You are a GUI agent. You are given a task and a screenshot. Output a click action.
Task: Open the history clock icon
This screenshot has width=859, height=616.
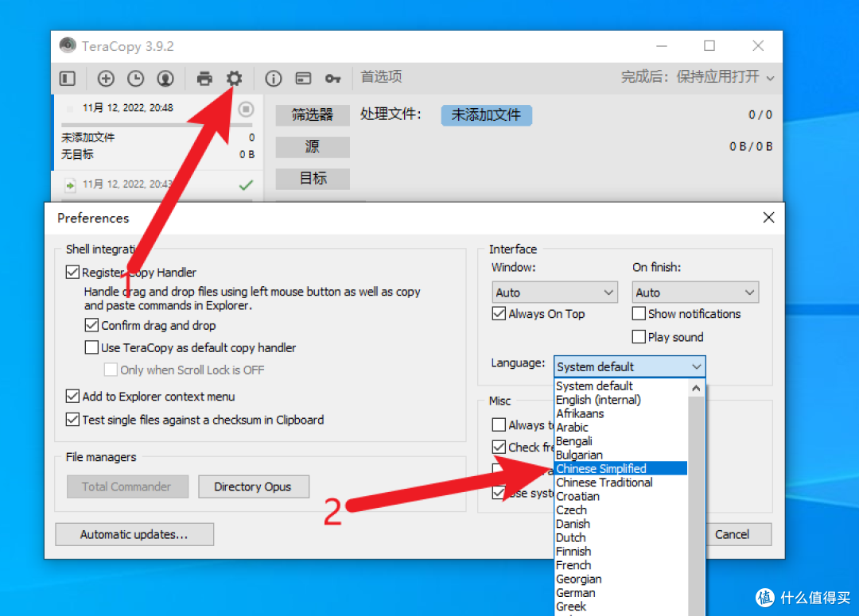(x=135, y=79)
